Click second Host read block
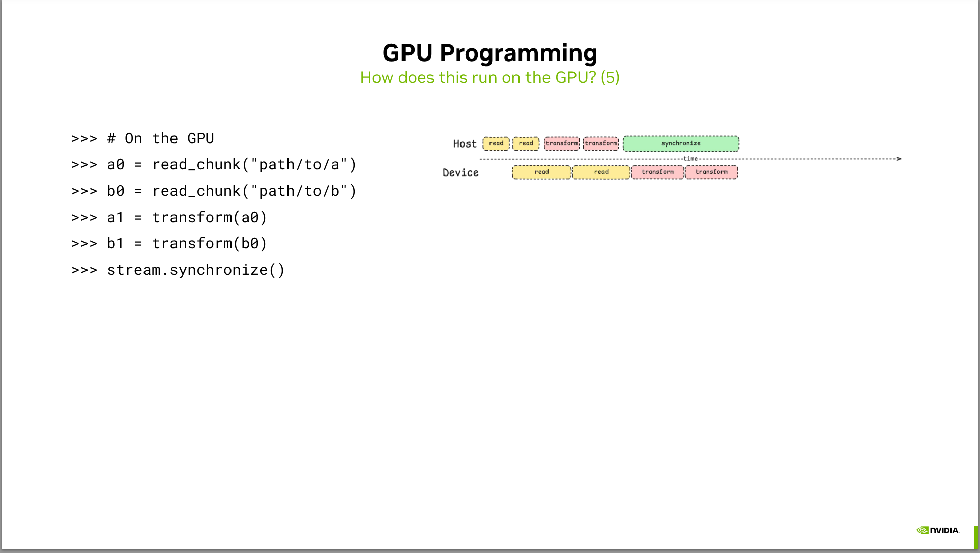This screenshot has width=980, height=553. click(x=526, y=143)
